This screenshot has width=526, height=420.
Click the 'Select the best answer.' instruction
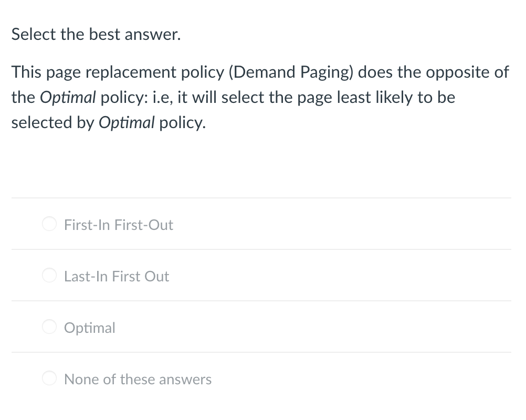point(96,35)
